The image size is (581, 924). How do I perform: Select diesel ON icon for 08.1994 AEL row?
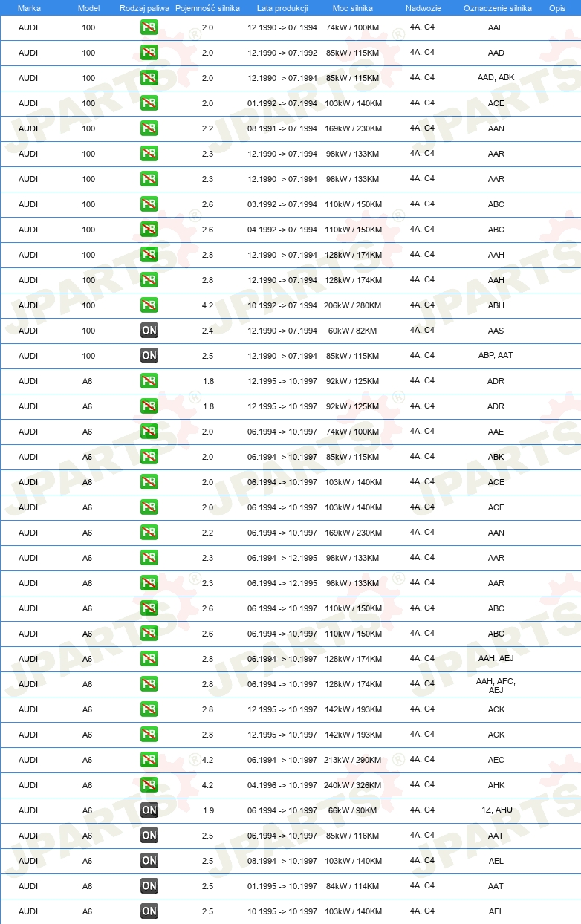[149, 861]
